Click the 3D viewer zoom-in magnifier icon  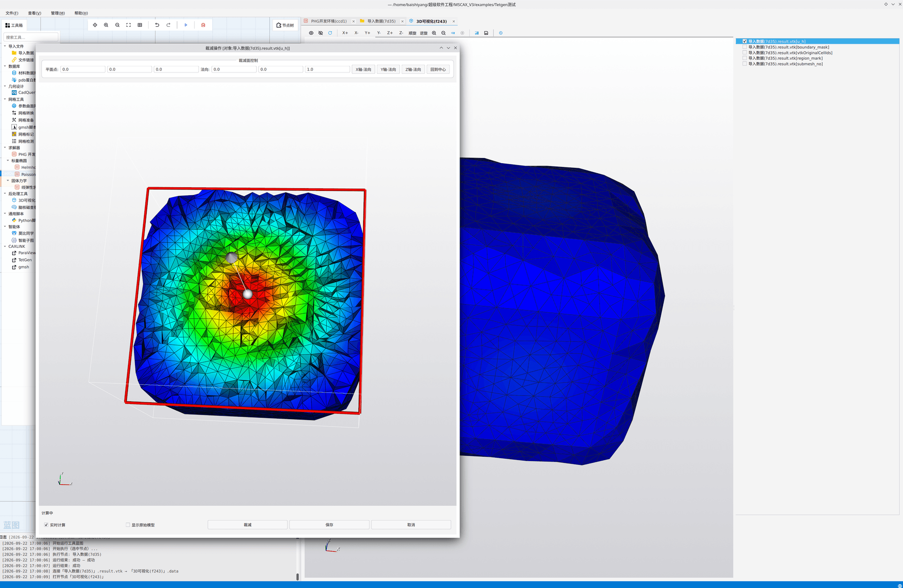434,33
